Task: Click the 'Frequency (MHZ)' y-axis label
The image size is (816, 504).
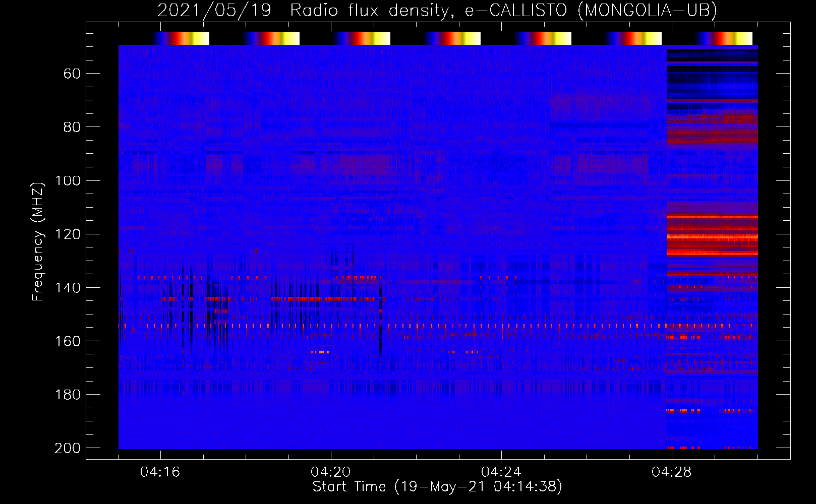Action: point(38,241)
